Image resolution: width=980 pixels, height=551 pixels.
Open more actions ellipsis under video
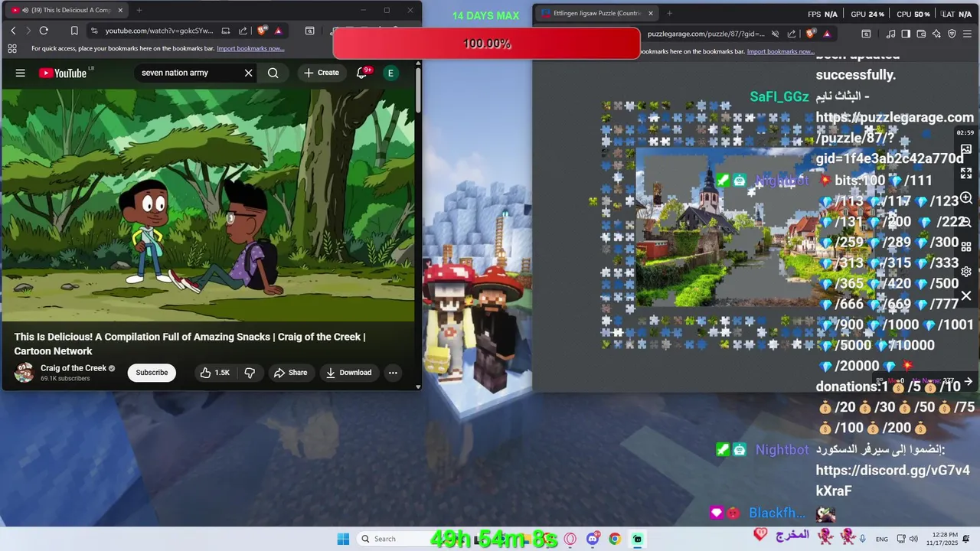[x=393, y=373]
